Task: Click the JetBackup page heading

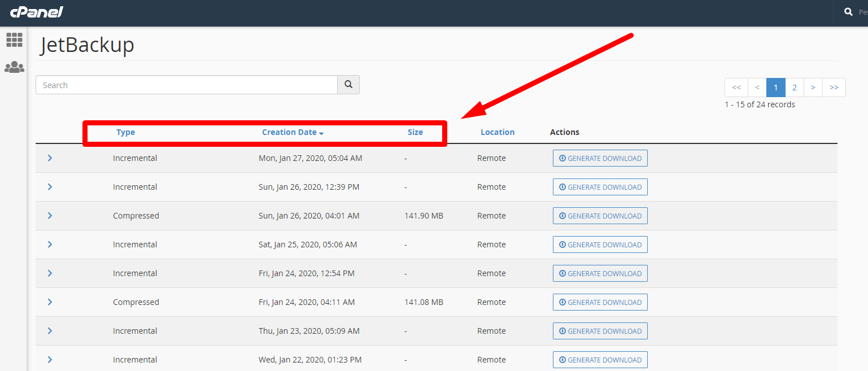Action: (87, 45)
